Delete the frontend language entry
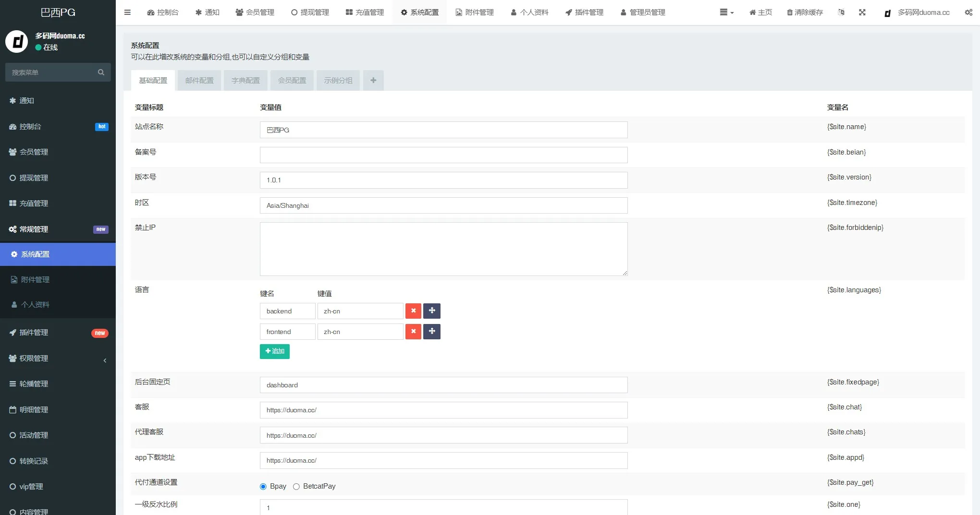Image resolution: width=980 pixels, height=515 pixels. pyautogui.click(x=413, y=332)
